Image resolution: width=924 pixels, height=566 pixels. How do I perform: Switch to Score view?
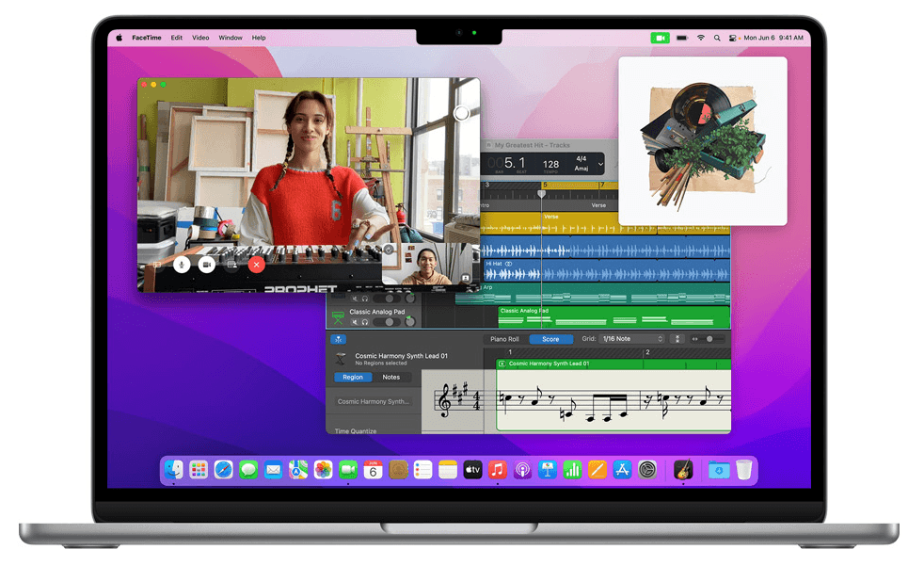[550, 339]
